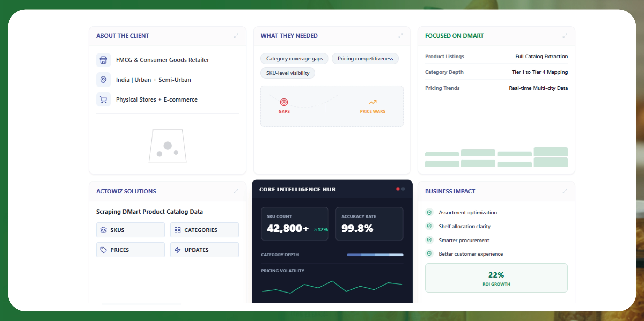644x321 pixels.
Task: Click the store icon beside FMCG retailer
Action: pos(103,60)
